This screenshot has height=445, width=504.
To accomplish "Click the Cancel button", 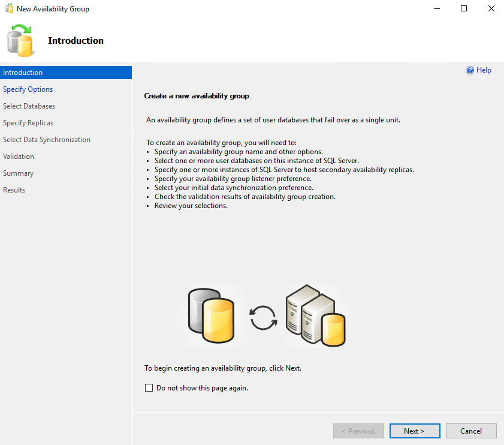I will click(471, 431).
